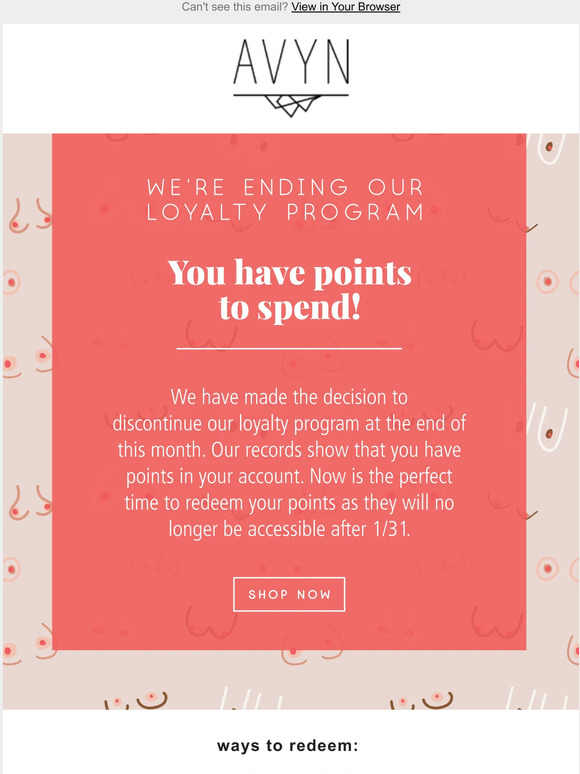Click the "WE'RE ENDING OUR" heading line
Viewport: 580px width, 774px height.
[x=286, y=188]
